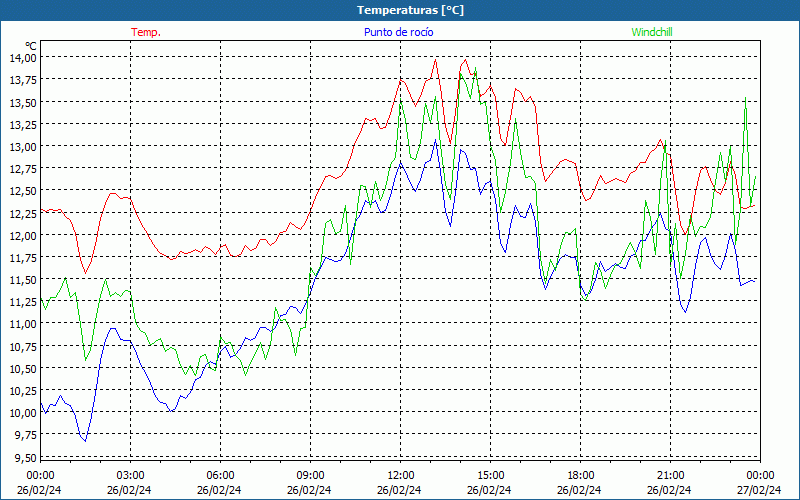The width and height of the screenshot is (800, 500).
Task: Click the 03:00 time axis label
Action: pyautogui.click(x=131, y=476)
